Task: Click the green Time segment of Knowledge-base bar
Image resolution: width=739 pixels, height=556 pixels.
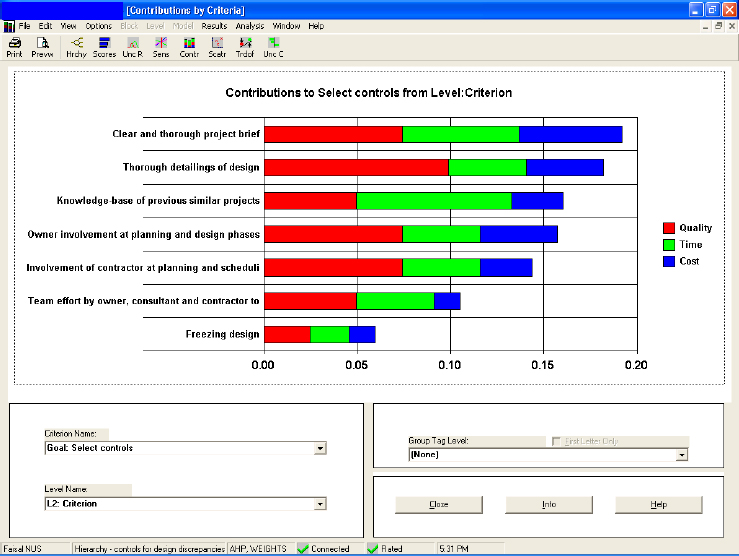Action: (434, 201)
